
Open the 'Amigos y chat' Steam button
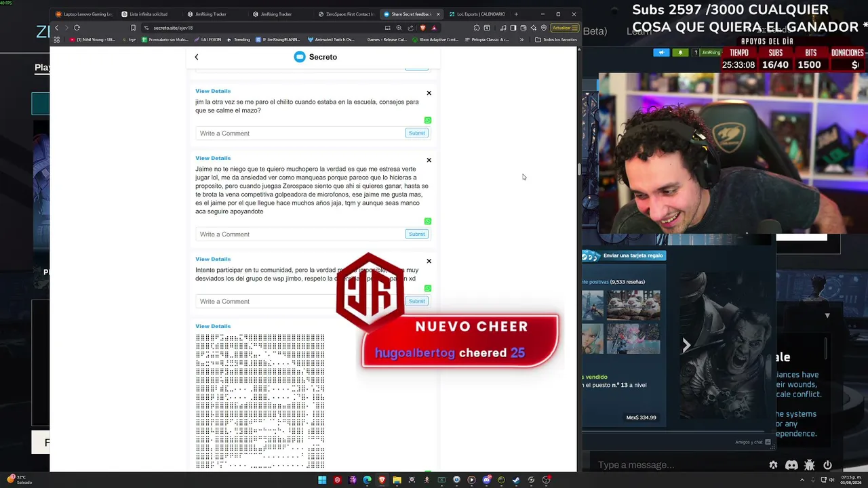pyautogui.click(x=753, y=442)
